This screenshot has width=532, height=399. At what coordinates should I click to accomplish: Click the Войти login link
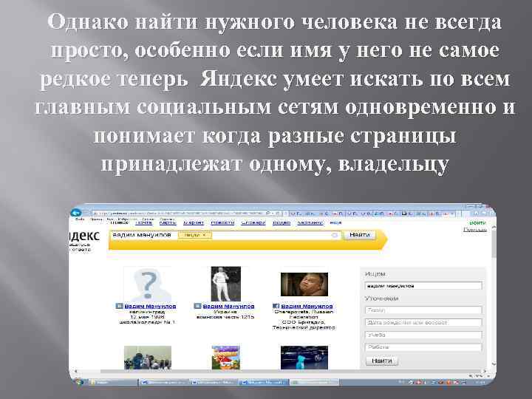coord(477,223)
